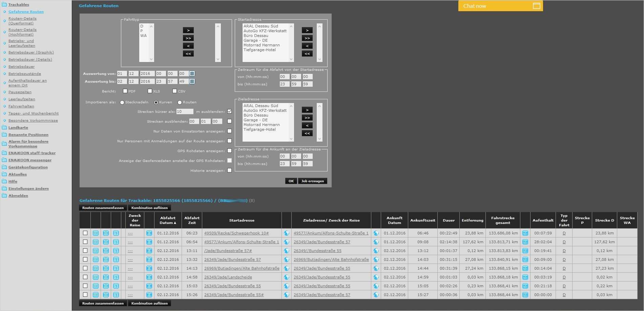Open start address link 49509/Recke/Schwegerhook 10#
The height and width of the screenshot is (311, 644).
pos(236,233)
